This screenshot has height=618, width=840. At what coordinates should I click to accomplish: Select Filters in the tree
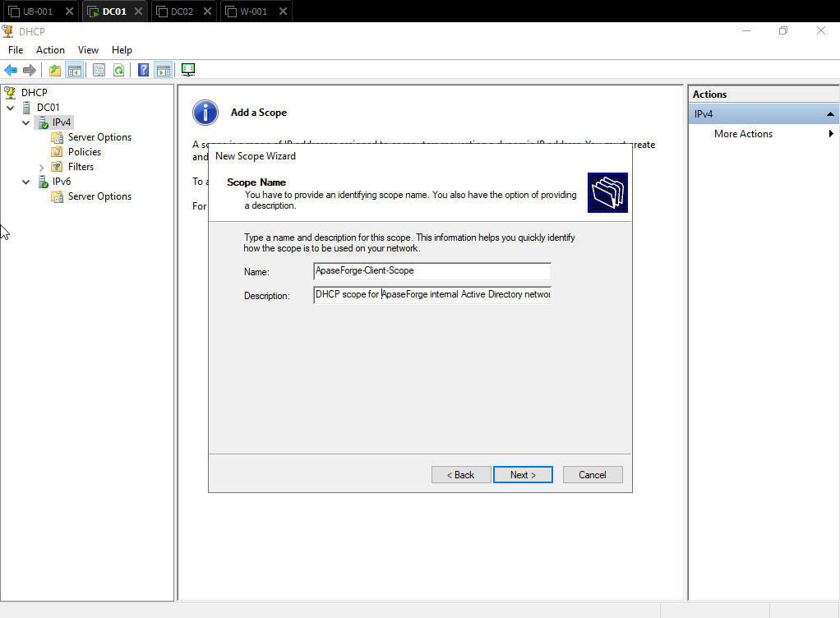point(81,167)
